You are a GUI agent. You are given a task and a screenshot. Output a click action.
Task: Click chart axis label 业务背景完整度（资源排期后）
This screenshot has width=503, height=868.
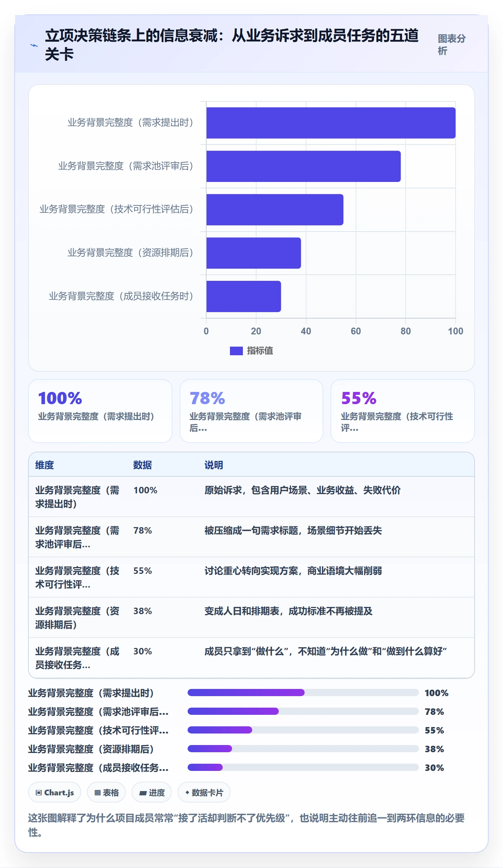point(130,253)
